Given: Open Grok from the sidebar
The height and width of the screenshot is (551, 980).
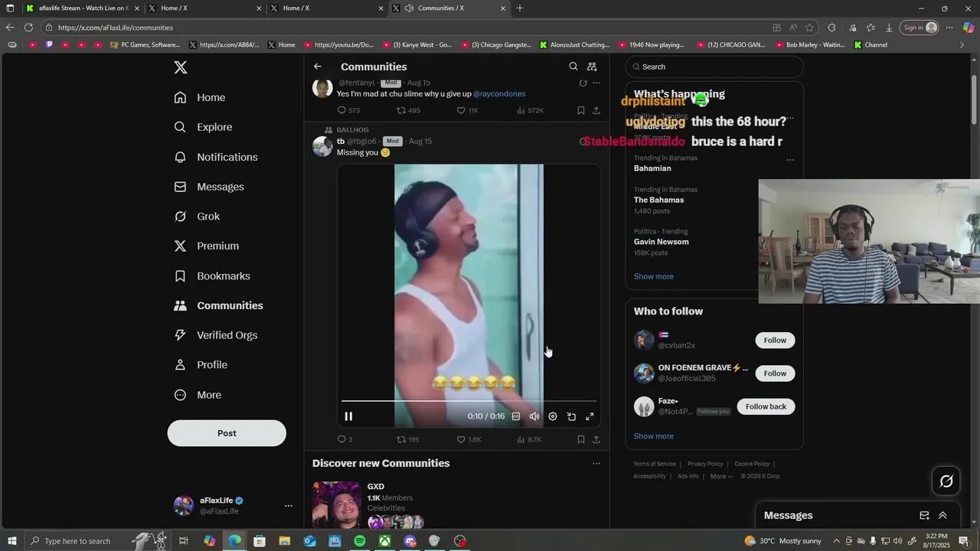Looking at the screenshot, I should coord(197,217).
